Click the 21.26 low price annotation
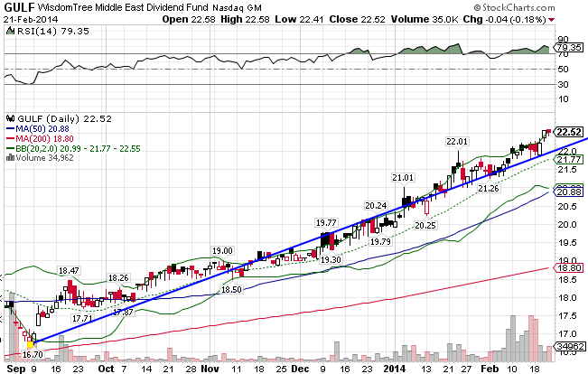The height and width of the screenshot is (374, 588). 489,188
